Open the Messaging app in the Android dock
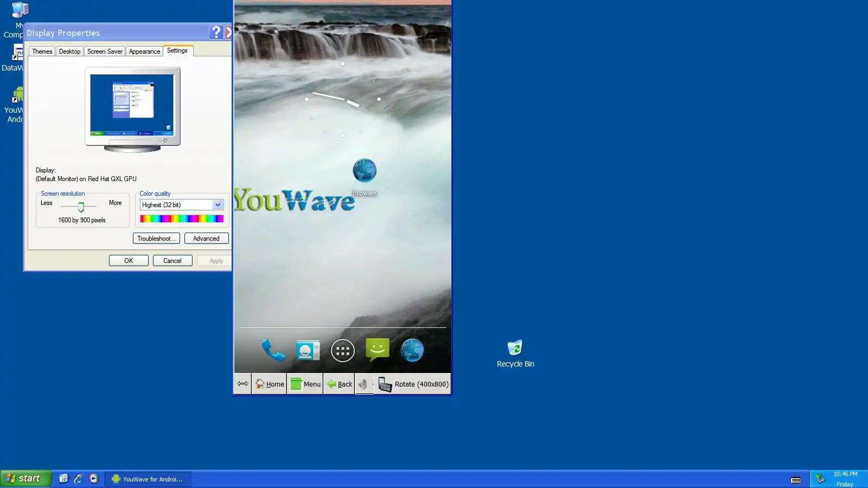 point(378,350)
